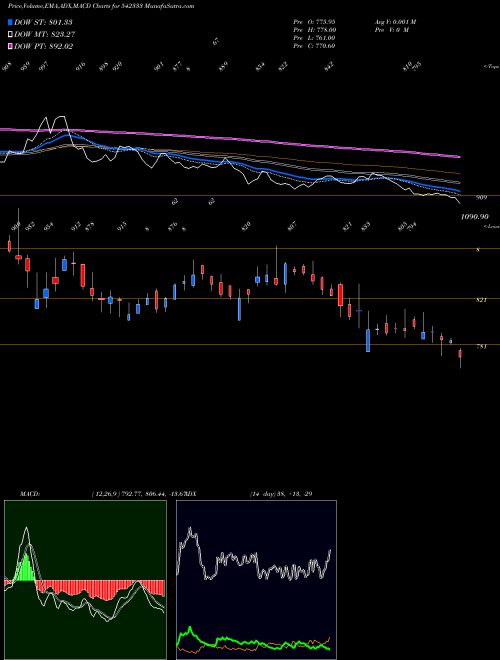
Task: Click the magenta DOW PT legend swatch
Action: coord(11,46)
